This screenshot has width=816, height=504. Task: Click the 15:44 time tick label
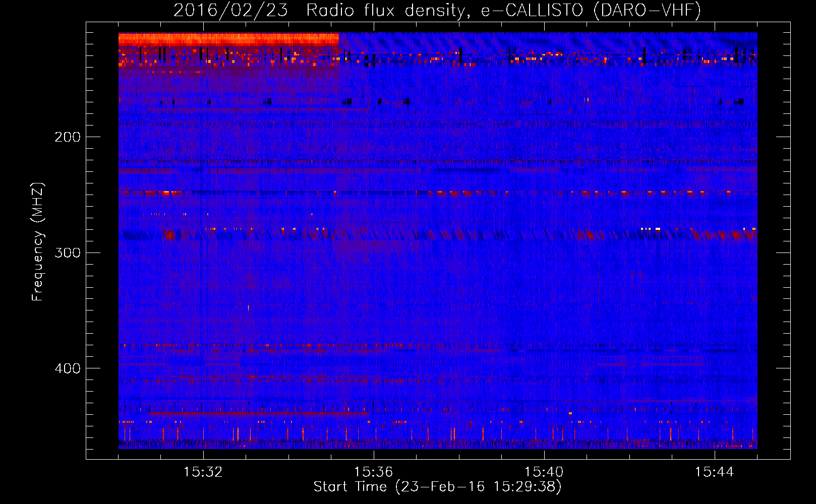[x=715, y=472]
